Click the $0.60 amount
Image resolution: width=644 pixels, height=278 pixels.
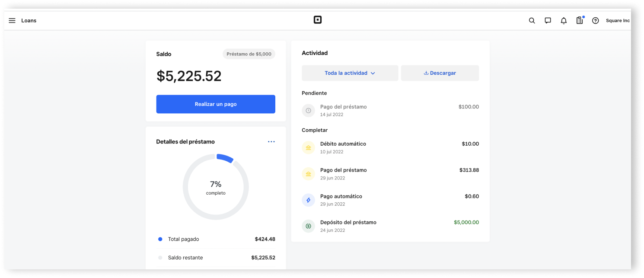472,196
